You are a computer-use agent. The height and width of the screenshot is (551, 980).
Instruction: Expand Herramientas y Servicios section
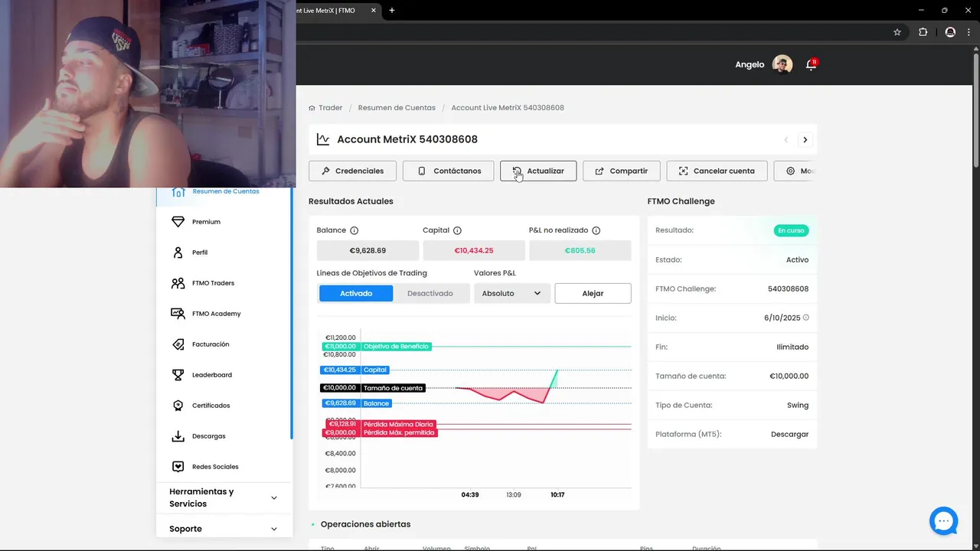coord(224,497)
